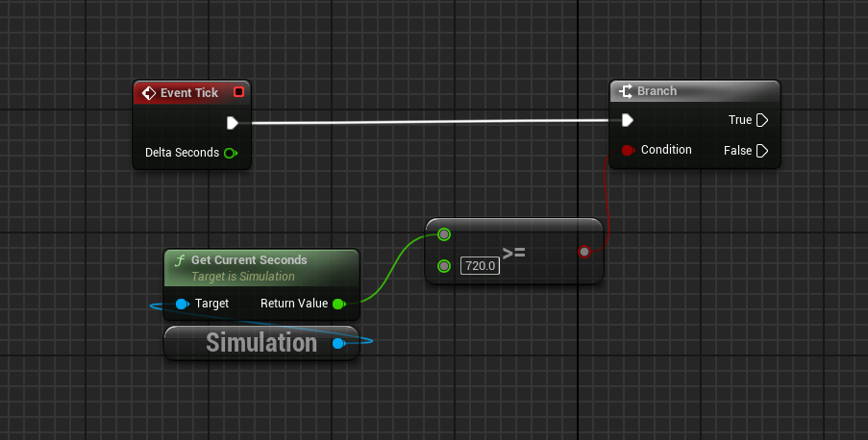
Task: Select the Delta Seconds float pin
Action: coord(230,153)
